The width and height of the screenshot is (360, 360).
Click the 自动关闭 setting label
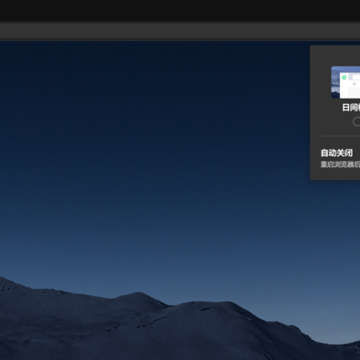point(337,153)
